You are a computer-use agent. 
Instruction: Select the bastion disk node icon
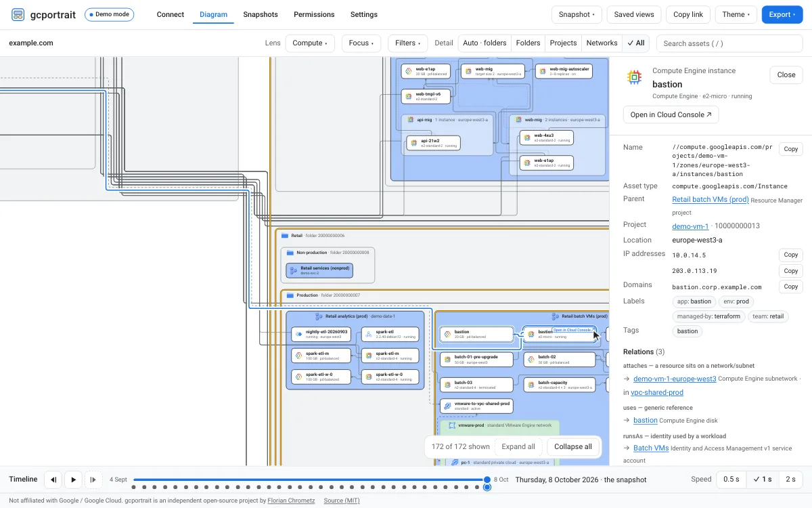tap(447, 335)
